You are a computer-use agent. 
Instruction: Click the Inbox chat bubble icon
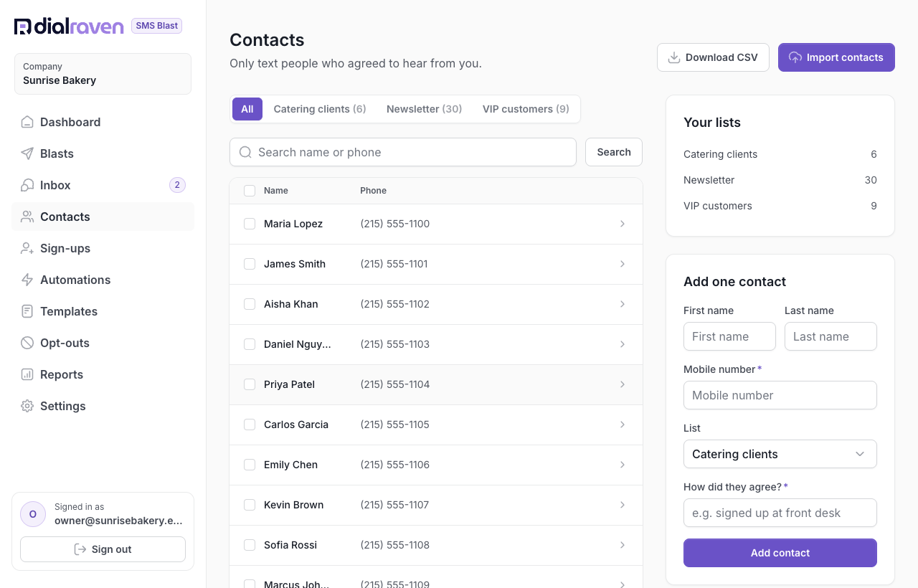(27, 185)
